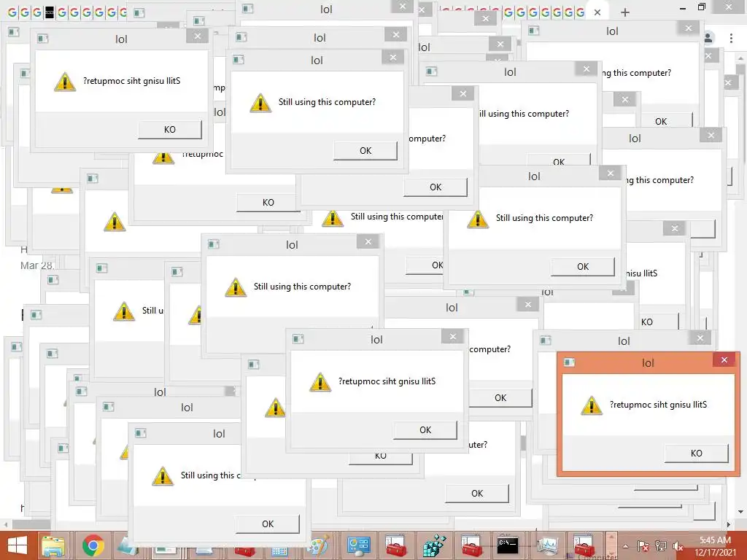Click KO in the orange lol dialog

pyautogui.click(x=696, y=453)
